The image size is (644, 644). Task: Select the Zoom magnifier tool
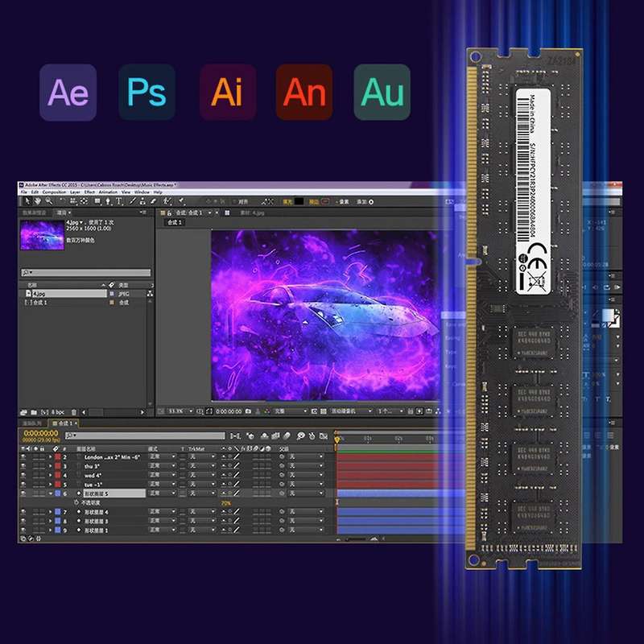(x=48, y=201)
